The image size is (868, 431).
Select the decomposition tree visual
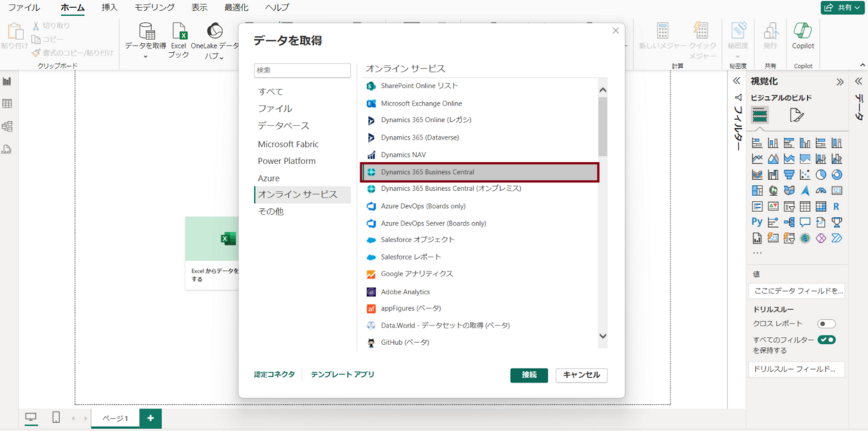pyautogui.click(x=789, y=222)
